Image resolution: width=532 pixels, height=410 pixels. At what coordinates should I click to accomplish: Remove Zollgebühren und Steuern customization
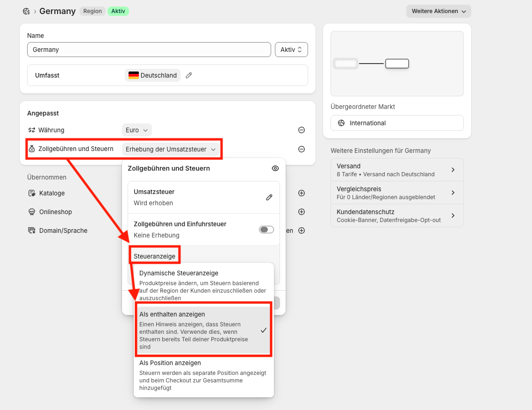click(x=302, y=149)
